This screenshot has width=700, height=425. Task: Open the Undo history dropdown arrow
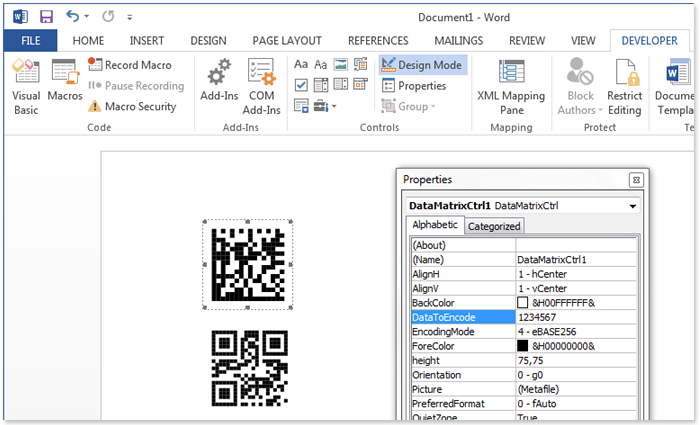click(x=87, y=17)
